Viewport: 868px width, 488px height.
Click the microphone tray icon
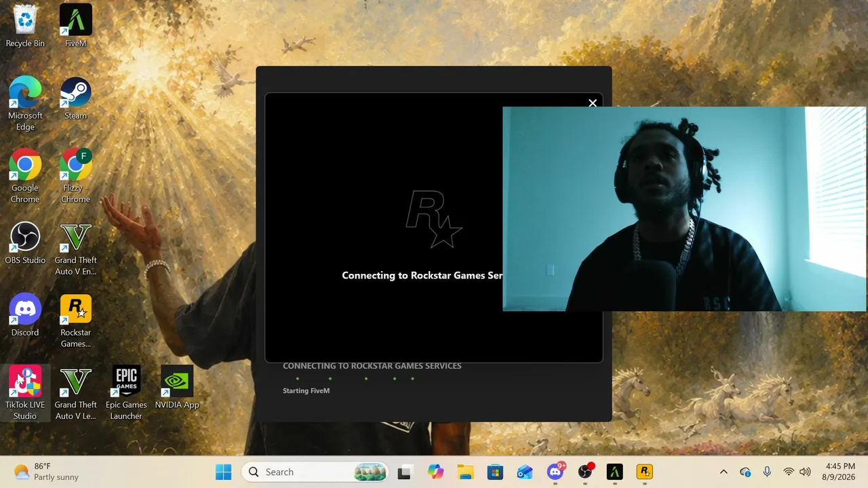coord(767,472)
